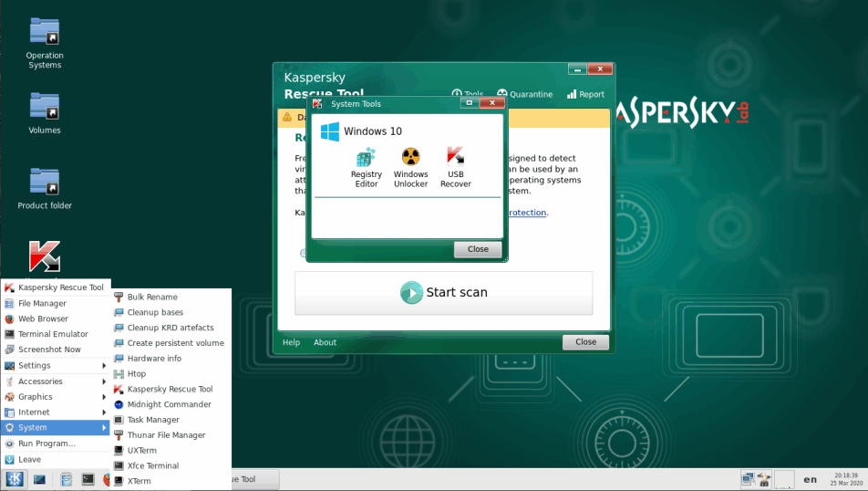Viewport: 868px width, 491px height.
Task: Launch Htop from System submenu
Action: [171, 374]
